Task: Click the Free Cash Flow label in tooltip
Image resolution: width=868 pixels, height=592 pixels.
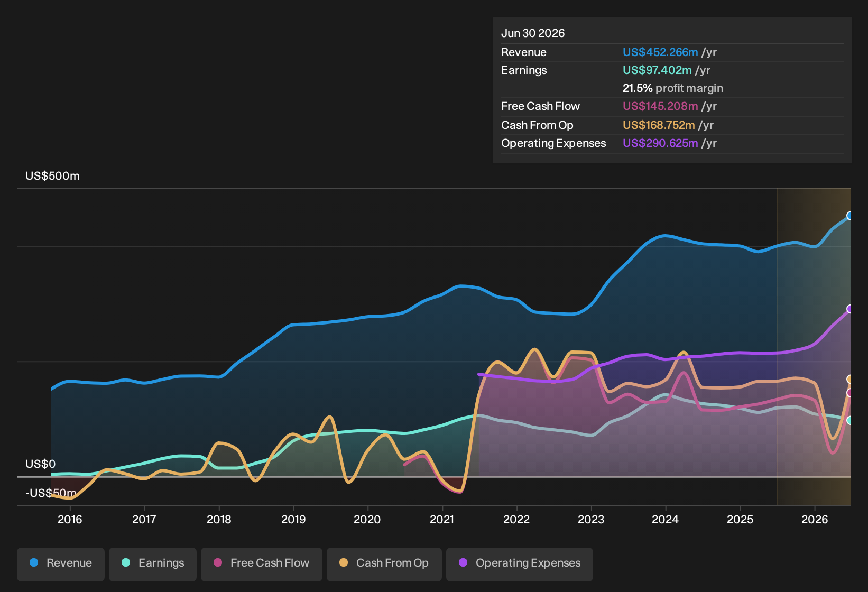Action: tap(540, 106)
